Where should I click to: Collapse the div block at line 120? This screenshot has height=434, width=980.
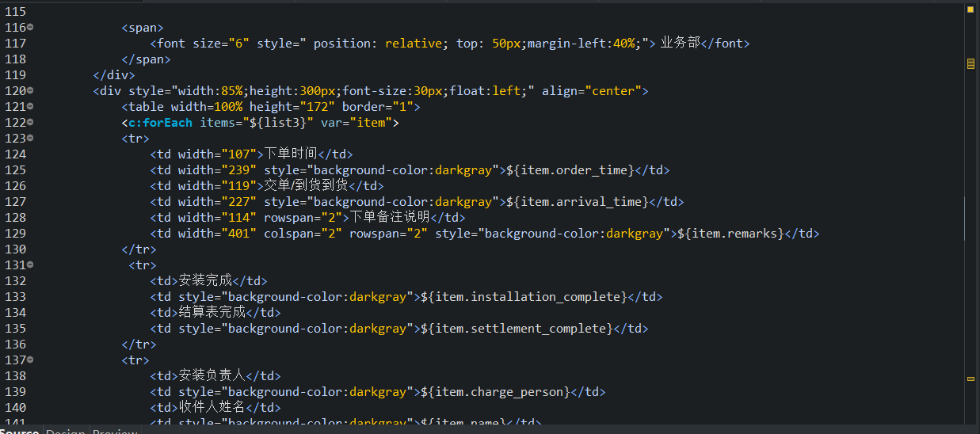tap(30, 91)
